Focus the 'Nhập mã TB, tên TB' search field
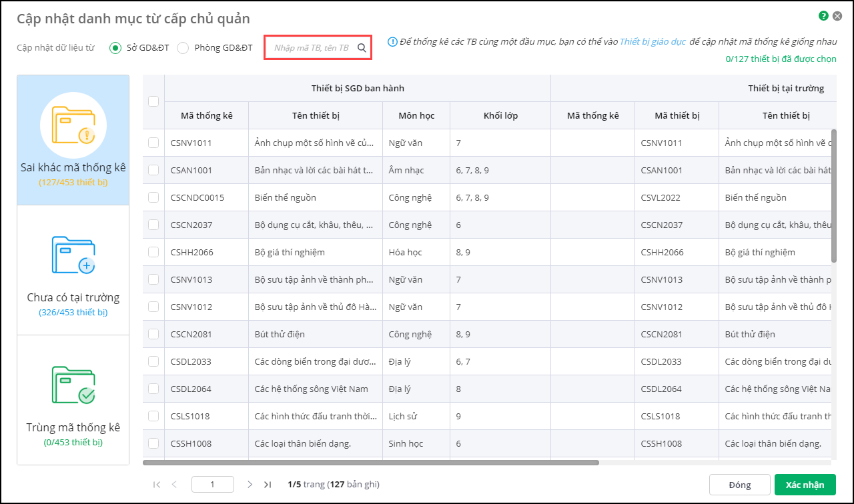The width and height of the screenshot is (854, 504). pyautogui.click(x=311, y=48)
